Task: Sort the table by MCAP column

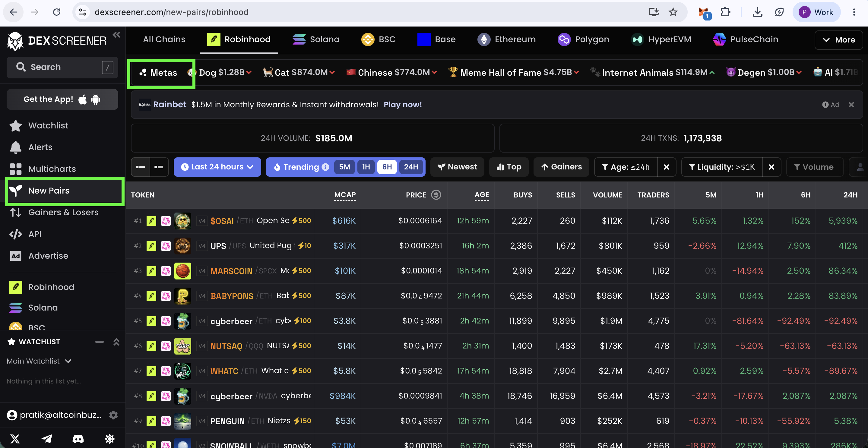Action: (345, 195)
